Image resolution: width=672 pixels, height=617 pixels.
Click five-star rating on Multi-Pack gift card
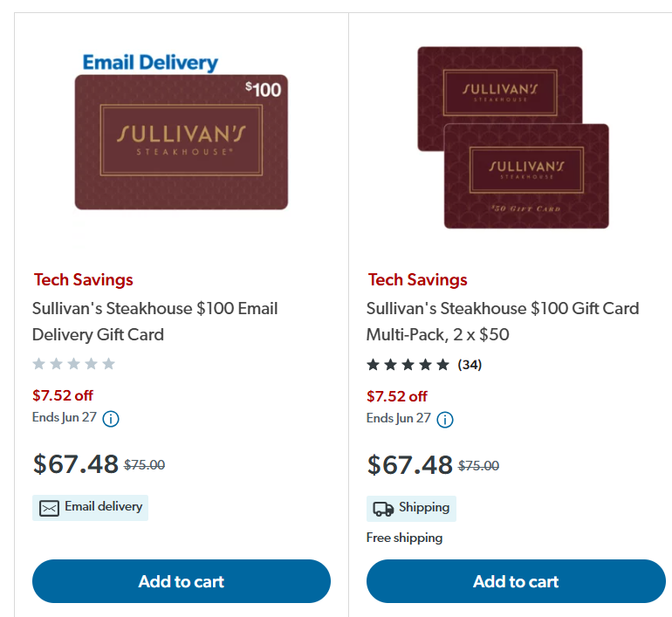[x=408, y=364]
